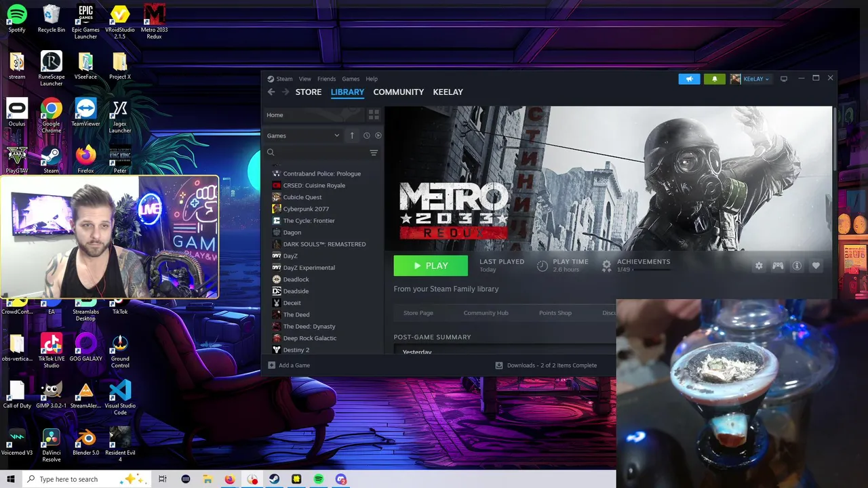This screenshot has width=868, height=488.
Task: Click the recent activity clock filter icon
Action: pyautogui.click(x=366, y=136)
